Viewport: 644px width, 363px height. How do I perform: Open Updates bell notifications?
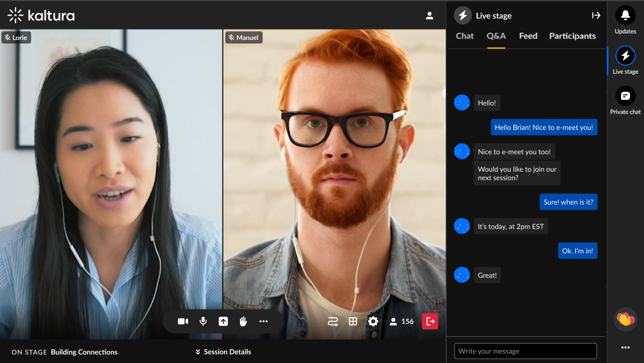(625, 20)
